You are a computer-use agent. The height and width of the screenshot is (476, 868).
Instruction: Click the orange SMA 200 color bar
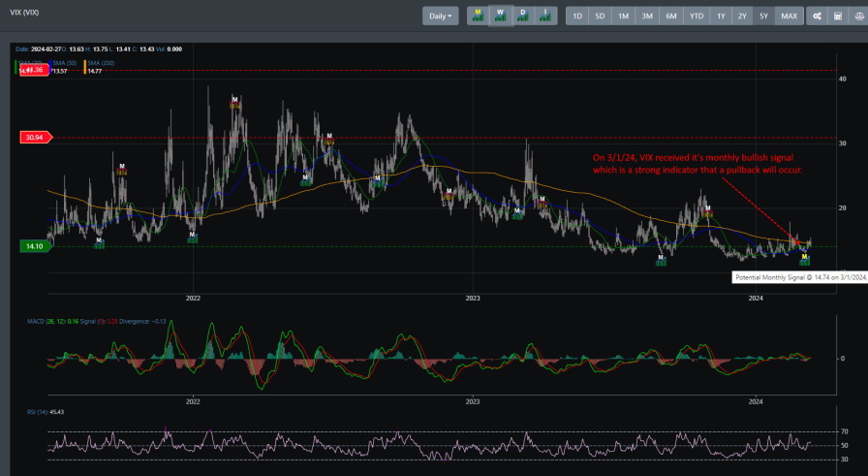coord(85,67)
